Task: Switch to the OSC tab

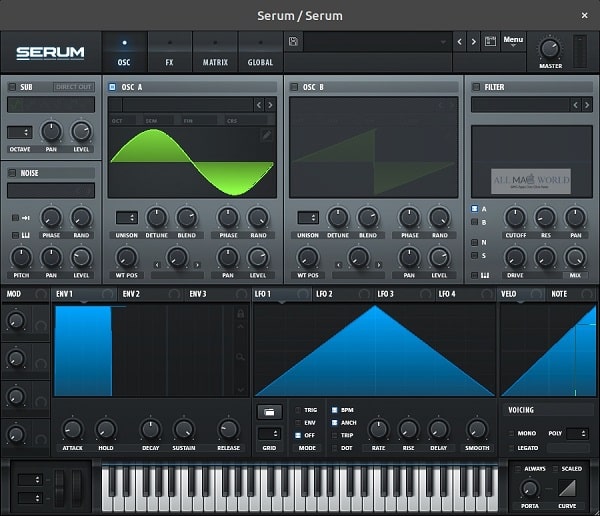Action: [x=124, y=52]
